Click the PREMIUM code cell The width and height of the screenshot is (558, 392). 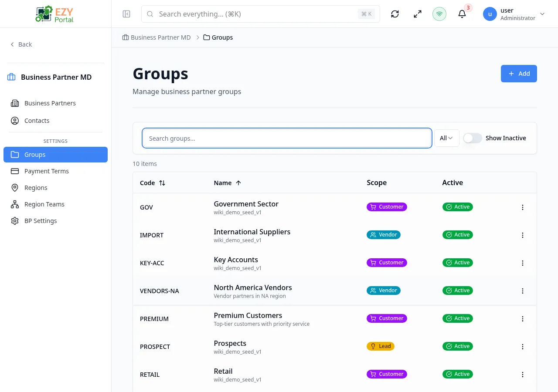point(154,319)
